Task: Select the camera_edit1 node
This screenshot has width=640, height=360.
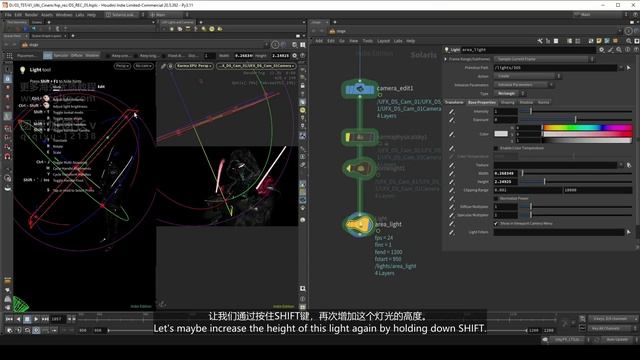Action: [360, 89]
